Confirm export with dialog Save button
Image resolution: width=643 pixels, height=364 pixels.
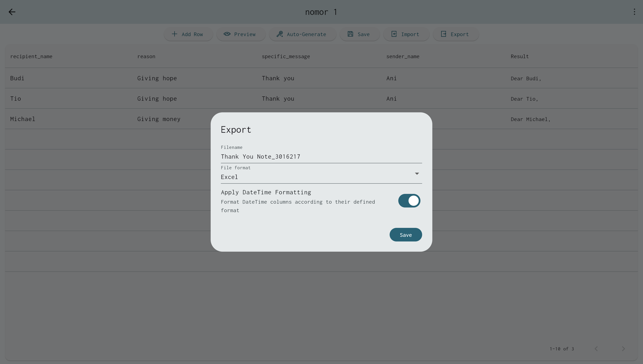pos(405,235)
